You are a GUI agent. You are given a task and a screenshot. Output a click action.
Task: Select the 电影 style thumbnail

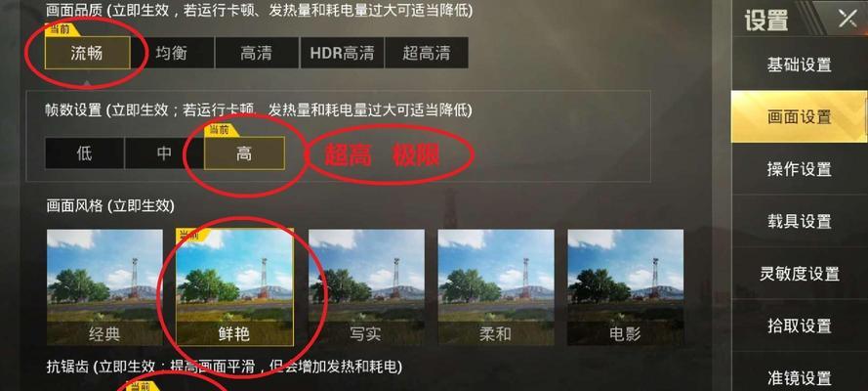pyautogui.click(x=626, y=287)
